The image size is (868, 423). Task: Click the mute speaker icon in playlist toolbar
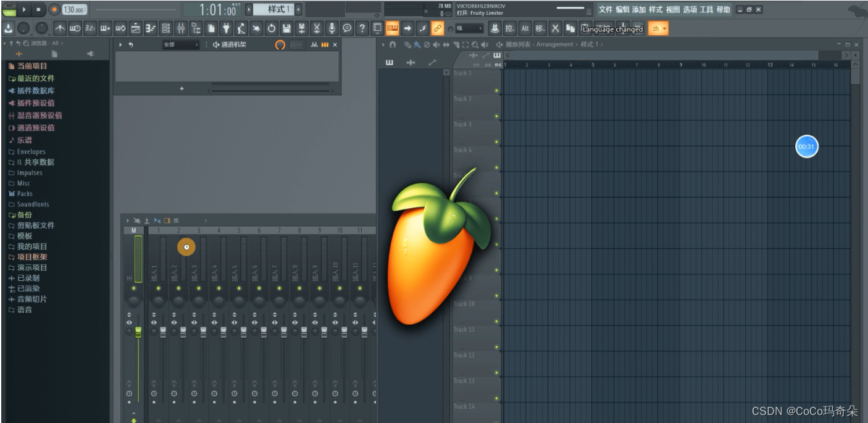[436, 44]
